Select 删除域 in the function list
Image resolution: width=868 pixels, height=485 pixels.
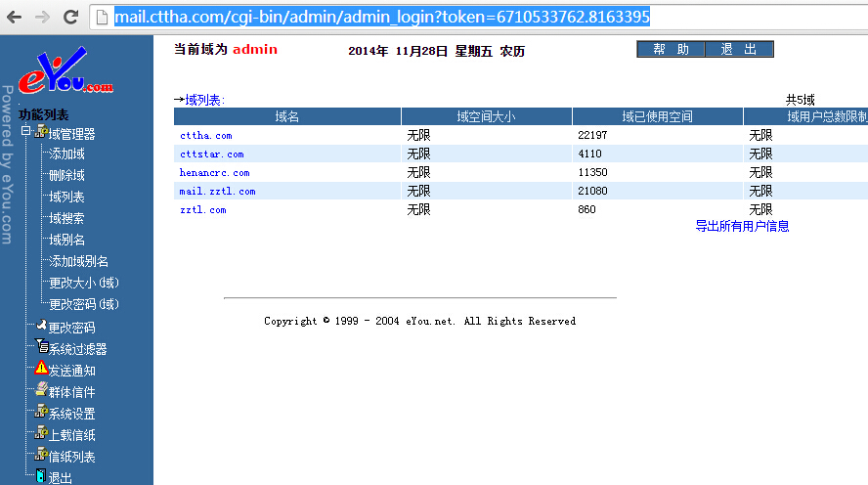pos(67,175)
